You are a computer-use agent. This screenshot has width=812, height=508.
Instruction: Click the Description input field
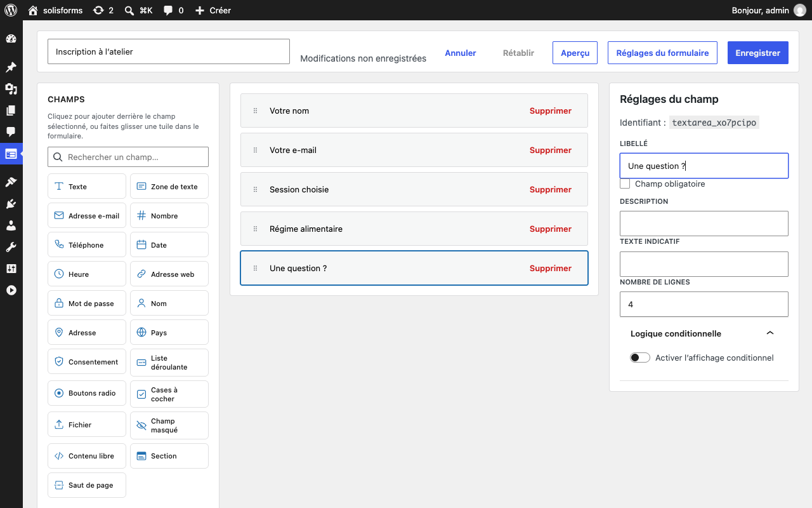[704, 224]
